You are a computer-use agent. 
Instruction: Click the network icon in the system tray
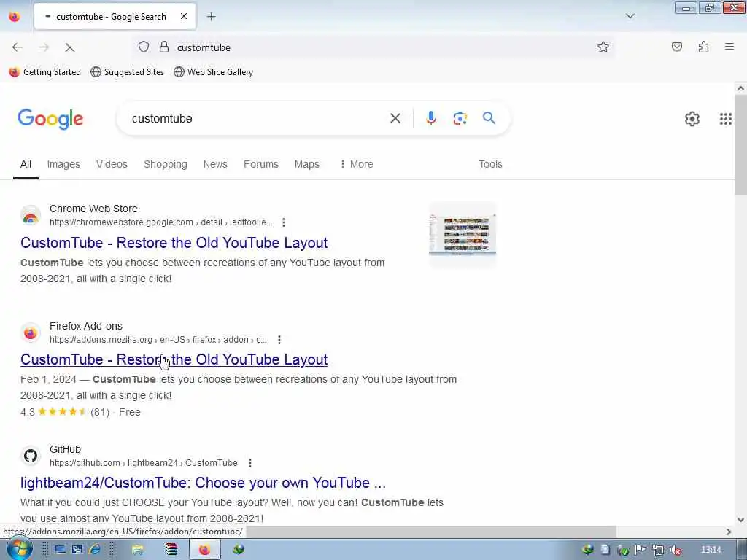click(x=658, y=550)
